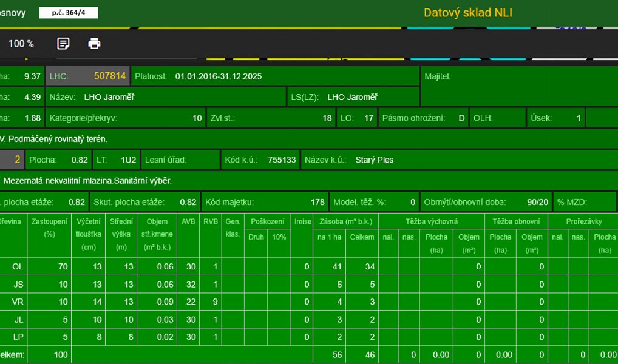
Task: Click the LO value 17
Action: pyautogui.click(x=368, y=118)
